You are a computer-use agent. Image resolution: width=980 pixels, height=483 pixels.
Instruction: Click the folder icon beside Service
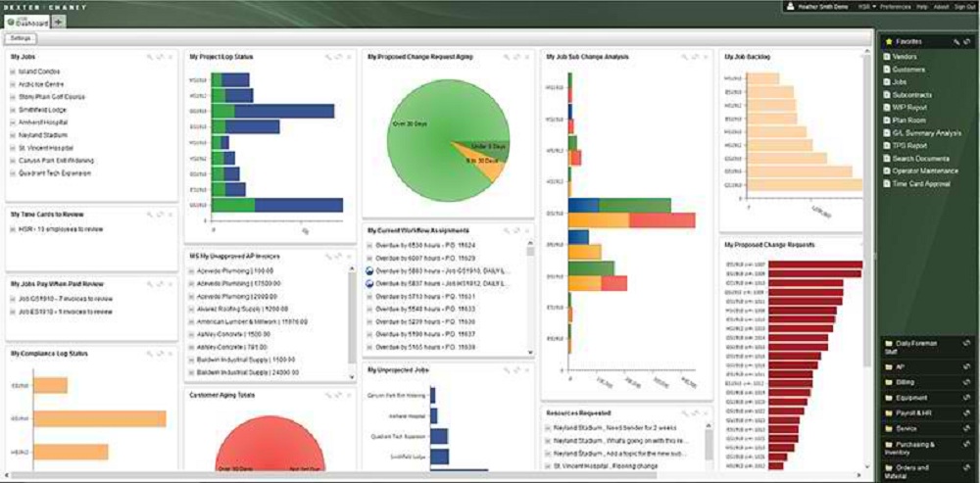click(888, 429)
